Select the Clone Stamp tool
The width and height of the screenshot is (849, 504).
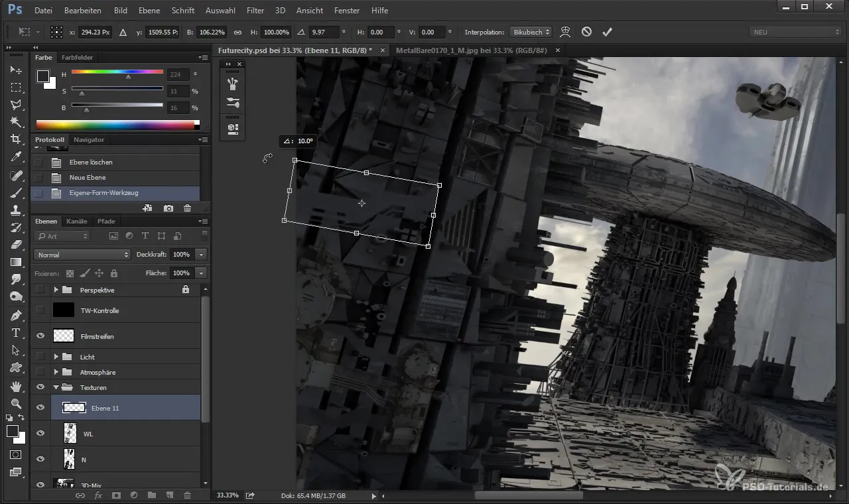(16, 210)
